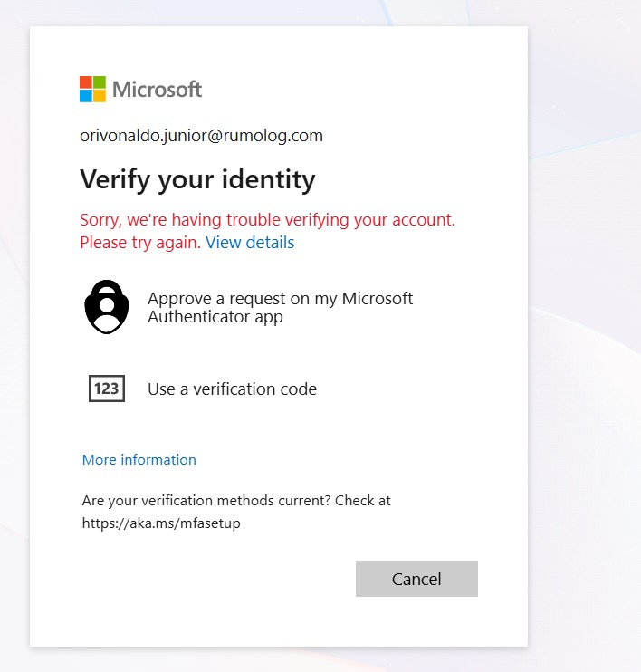Click the Microsoft wordmark text
Screen dimensions: 641x672
coord(157,90)
